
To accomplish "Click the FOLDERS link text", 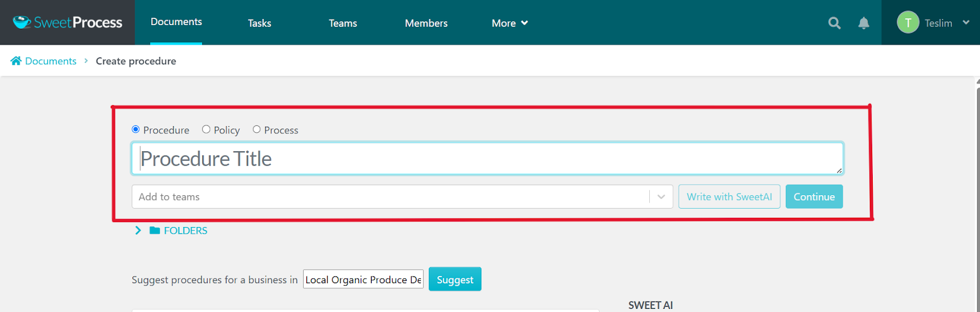I will click(x=186, y=231).
